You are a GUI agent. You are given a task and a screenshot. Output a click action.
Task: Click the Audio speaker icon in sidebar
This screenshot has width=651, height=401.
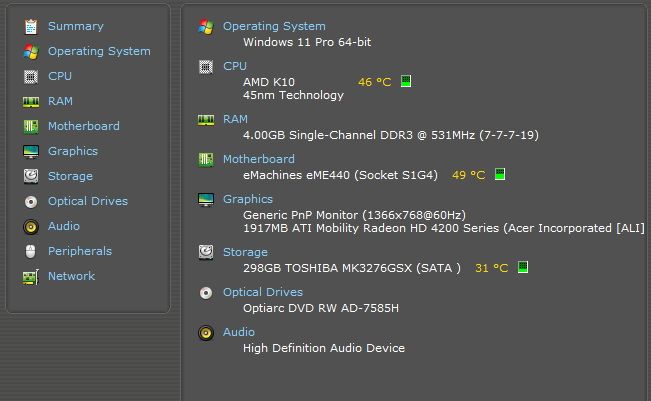point(31,227)
